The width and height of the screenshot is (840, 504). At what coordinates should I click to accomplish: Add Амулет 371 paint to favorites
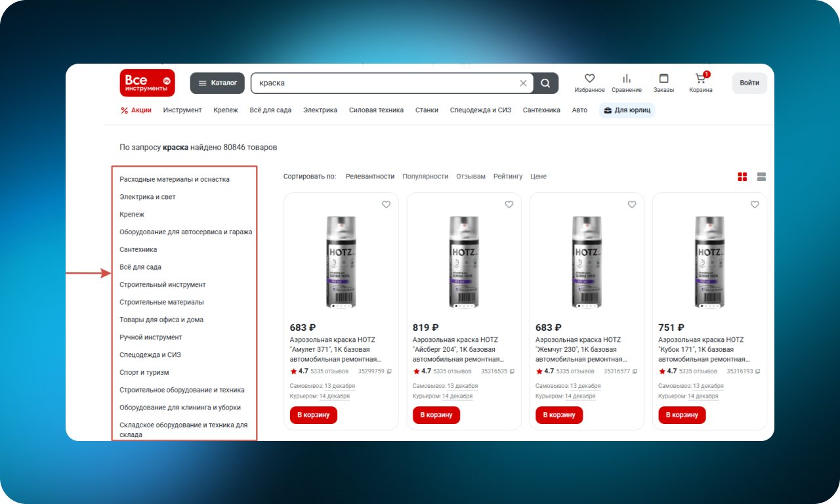(386, 205)
